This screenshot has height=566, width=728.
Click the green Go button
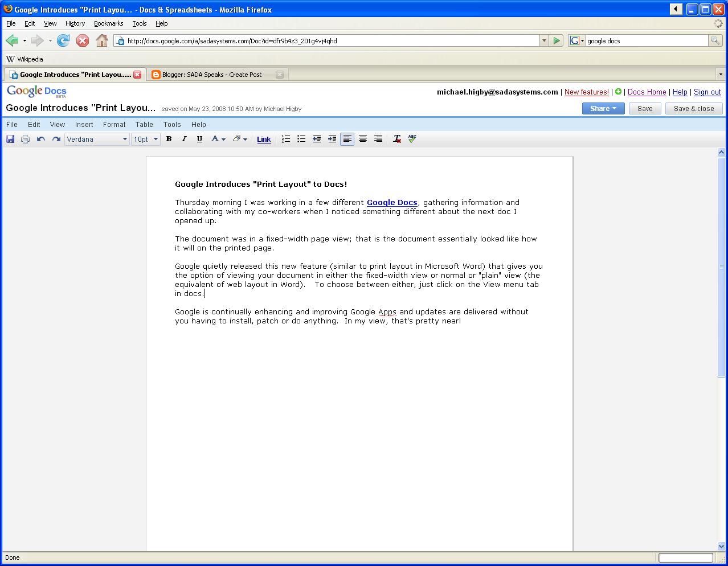557,40
